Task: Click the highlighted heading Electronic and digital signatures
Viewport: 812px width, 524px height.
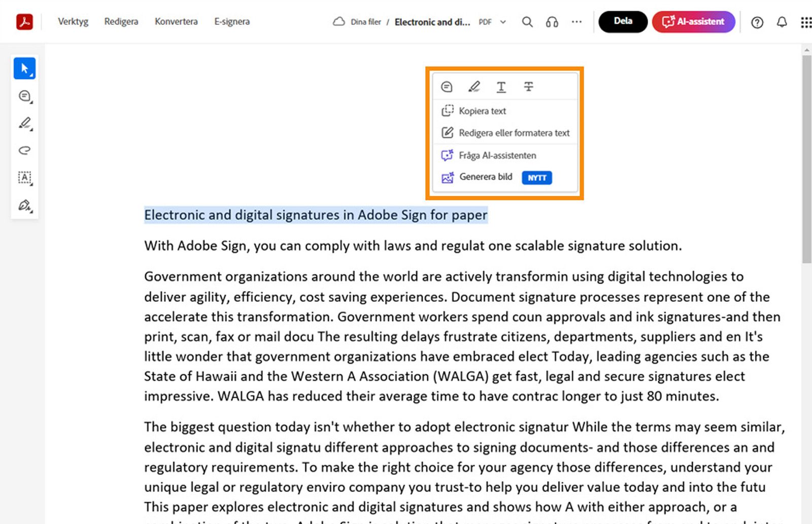Action: [x=316, y=215]
